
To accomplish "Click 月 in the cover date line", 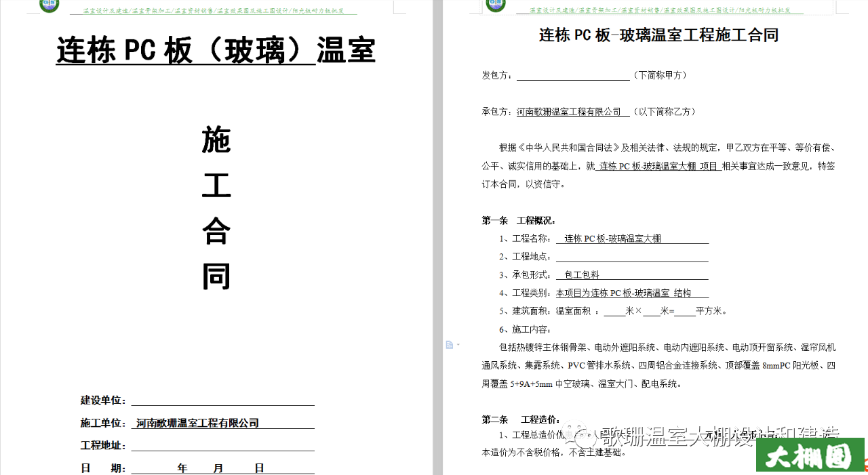I will (x=218, y=468).
